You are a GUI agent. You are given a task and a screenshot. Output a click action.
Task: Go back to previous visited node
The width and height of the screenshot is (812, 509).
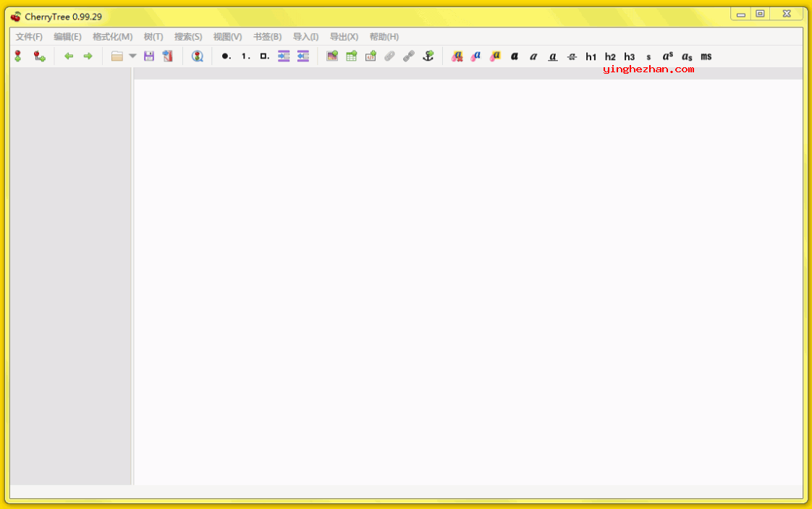68,56
